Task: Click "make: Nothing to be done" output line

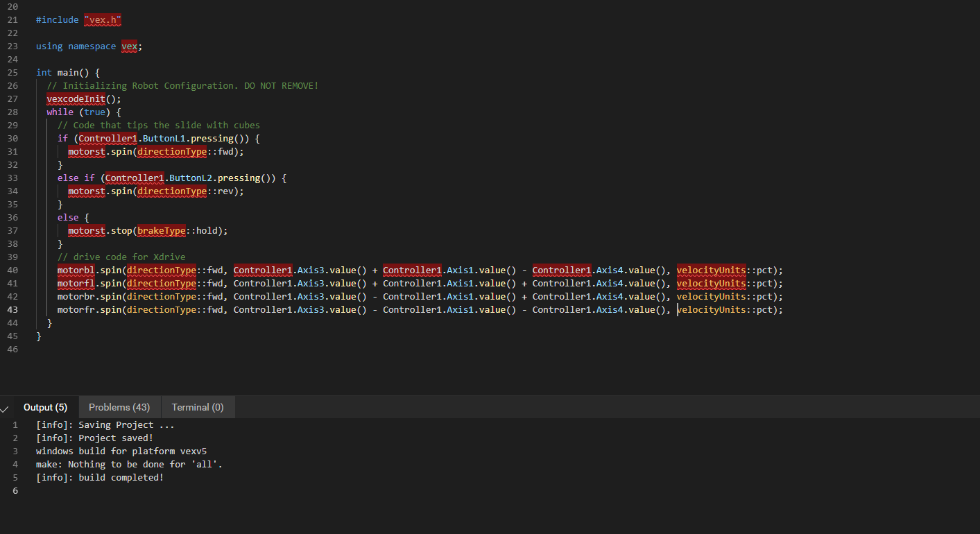Action: (x=130, y=465)
